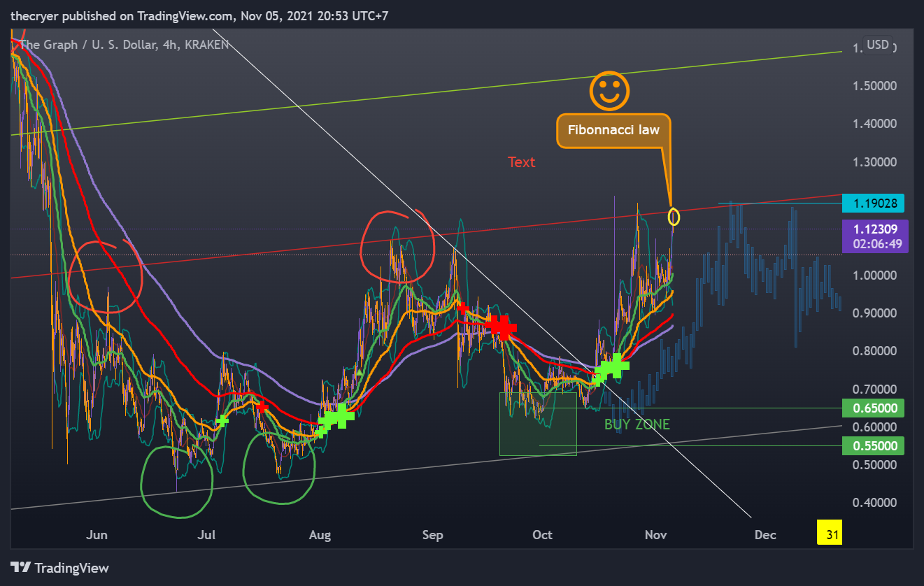The width and height of the screenshot is (924, 586).
Task: Select the green shaded buy zone rectangle
Action: click(538, 424)
